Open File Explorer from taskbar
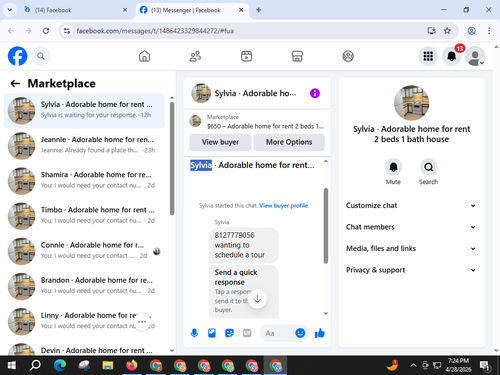 (108, 365)
